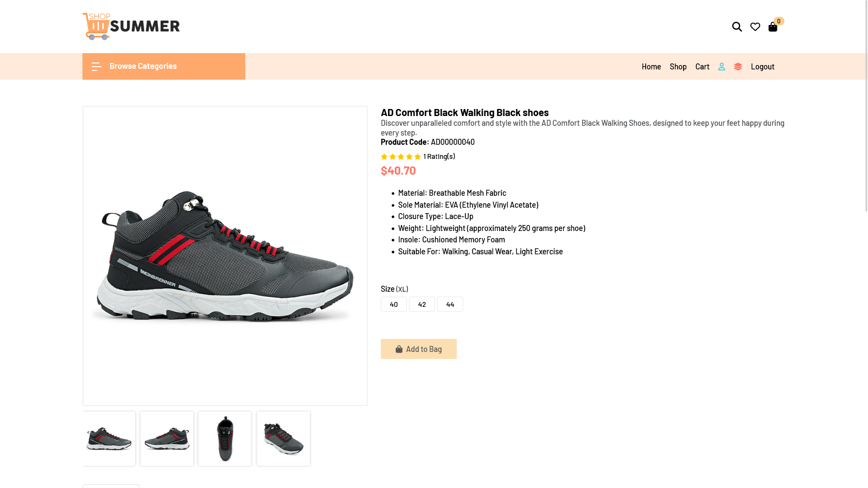The image size is (868, 488).
Task: Open the Cart navigation link
Action: [x=703, y=67]
